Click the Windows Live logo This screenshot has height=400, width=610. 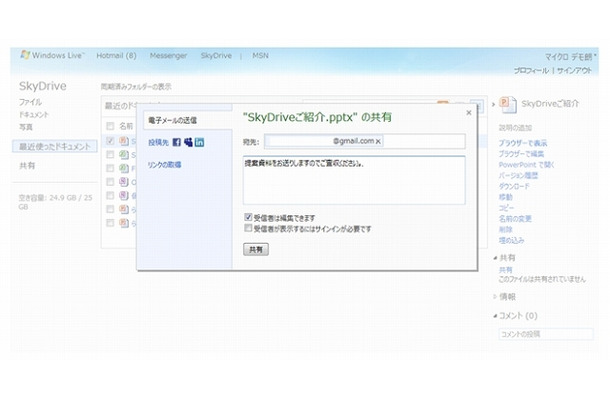coord(52,55)
